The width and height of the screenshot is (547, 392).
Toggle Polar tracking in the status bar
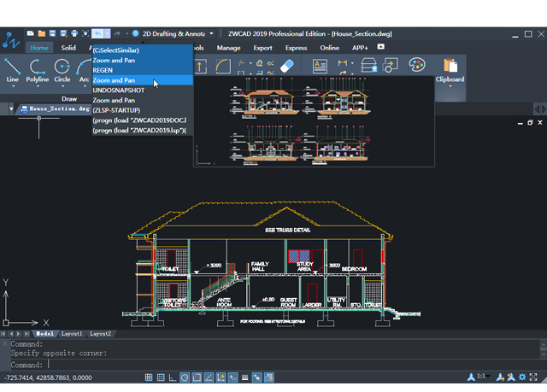185,377
